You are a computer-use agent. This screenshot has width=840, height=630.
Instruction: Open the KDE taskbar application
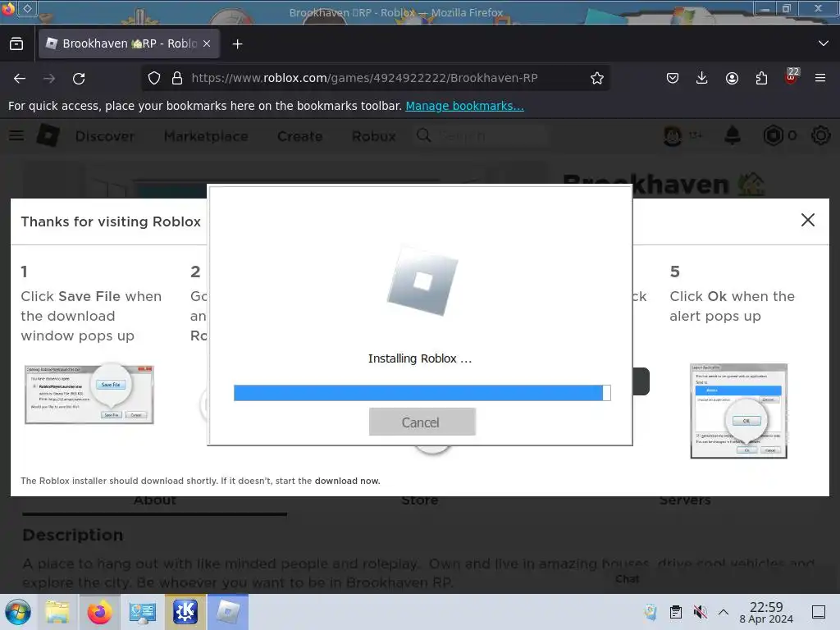pyautogui.click(x=185, y=612)
